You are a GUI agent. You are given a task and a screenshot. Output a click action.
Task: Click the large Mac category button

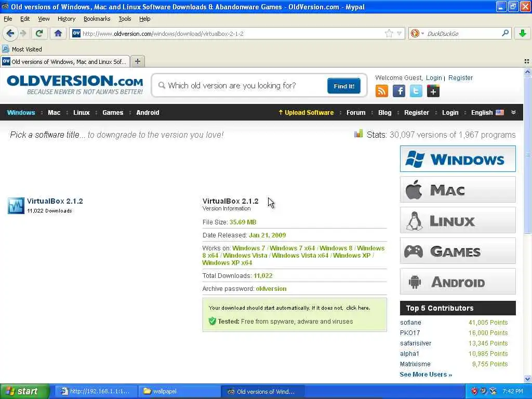(x=458, y=189)
